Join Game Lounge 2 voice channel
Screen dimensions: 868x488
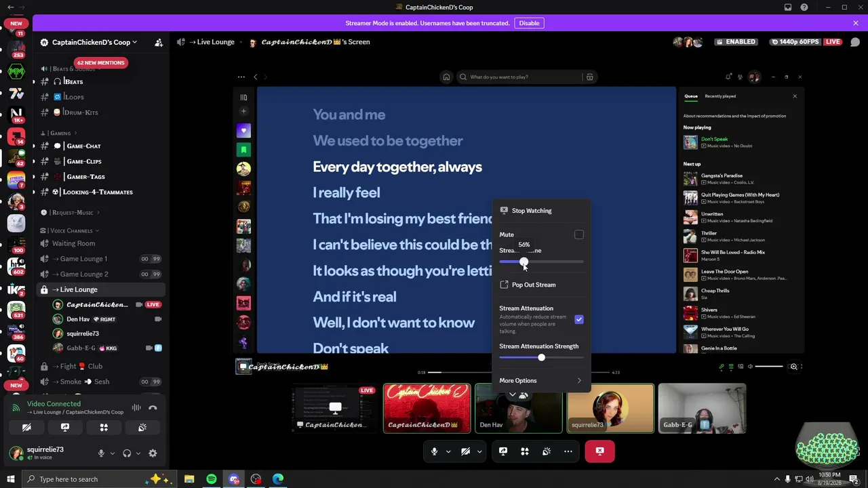point(102,274)
